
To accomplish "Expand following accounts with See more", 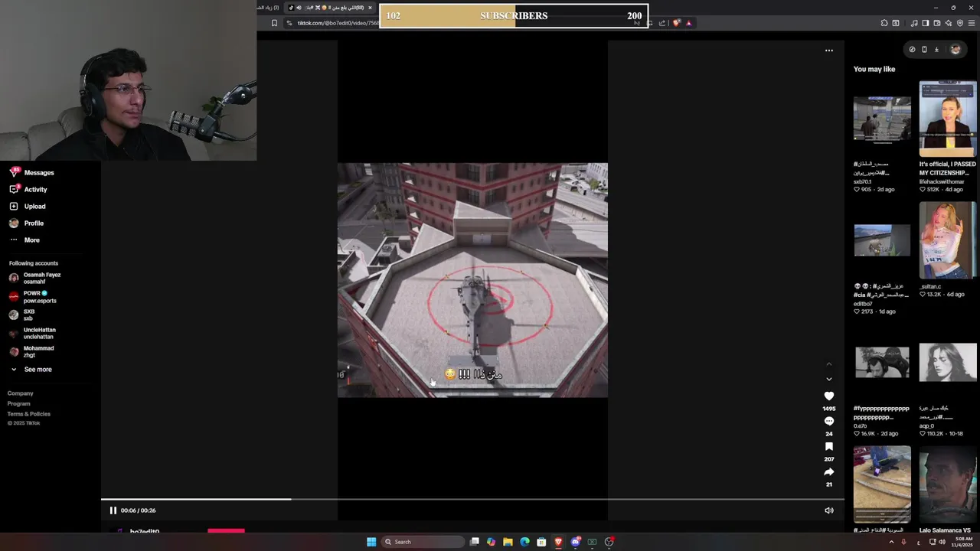I will (31, 370).
